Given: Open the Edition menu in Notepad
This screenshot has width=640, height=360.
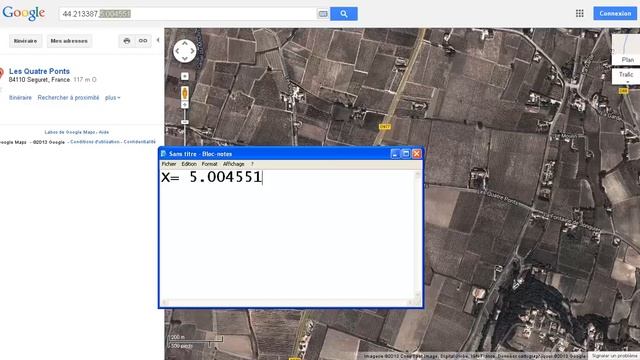Looking at the screenshot, I should [x=189, y=164].
